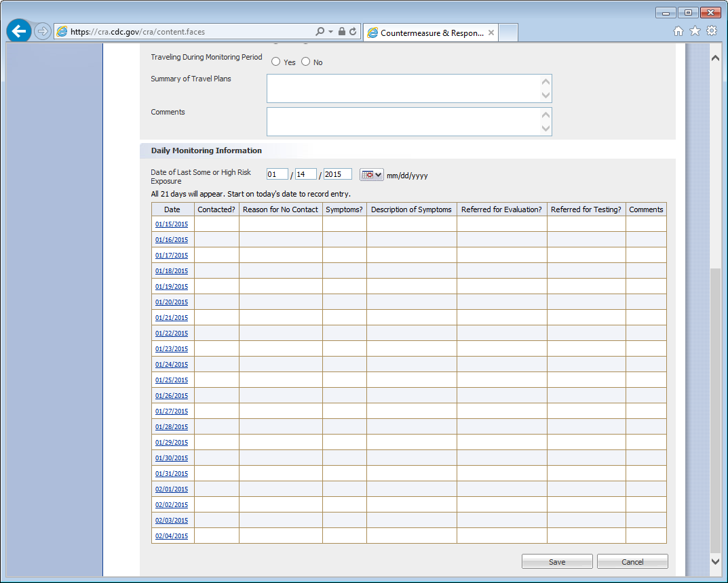
Task: Open the exposure date calendar picker dropdown
Action: tap(371, 175)
